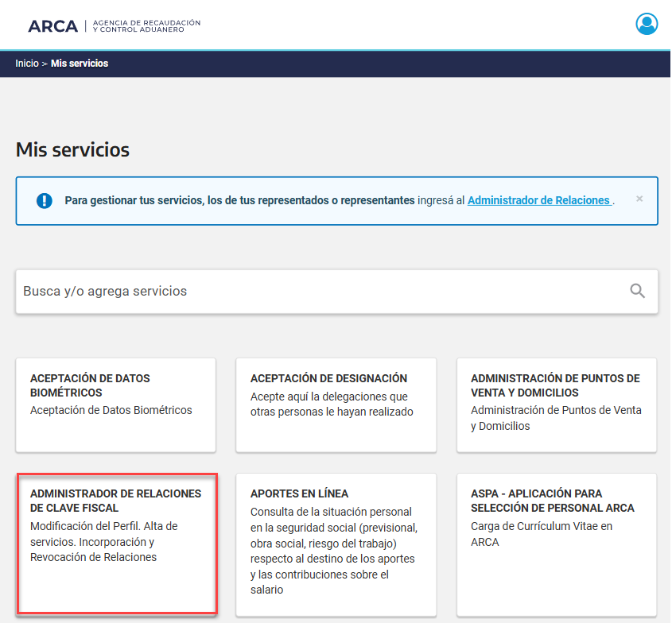The height and width of the screenshot is (623, 672).
Task: Open the user profile icon
Action: pos(647,24)
